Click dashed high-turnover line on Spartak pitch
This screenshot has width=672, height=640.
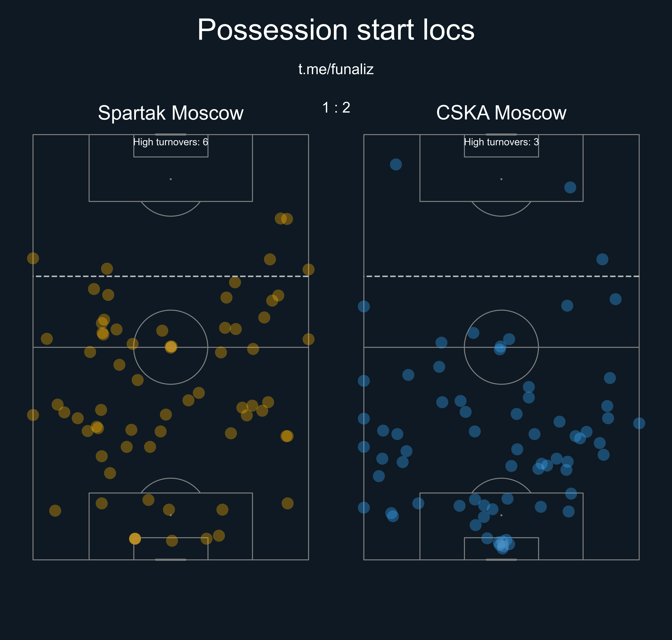[x=170, y=276]
